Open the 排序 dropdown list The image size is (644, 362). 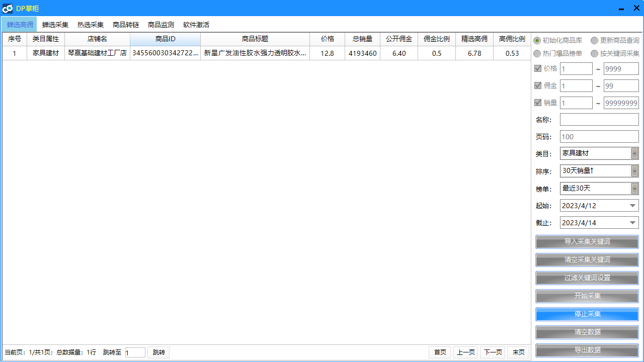click(634, 171)
